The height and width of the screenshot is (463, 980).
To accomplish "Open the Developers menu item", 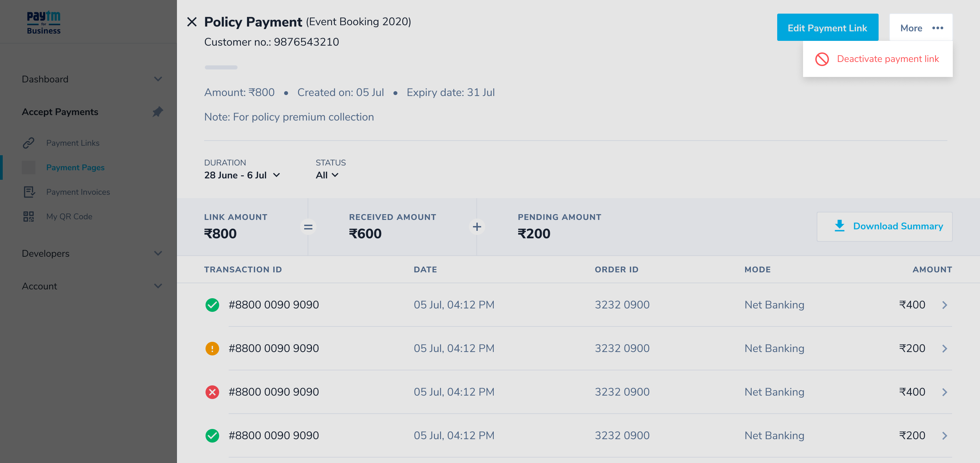I will (46, 253).
